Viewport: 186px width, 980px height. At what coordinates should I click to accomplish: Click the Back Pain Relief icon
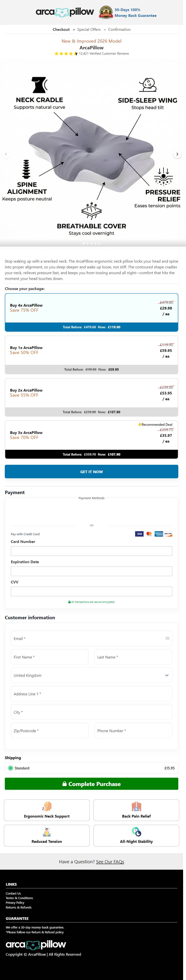[136, 806]
